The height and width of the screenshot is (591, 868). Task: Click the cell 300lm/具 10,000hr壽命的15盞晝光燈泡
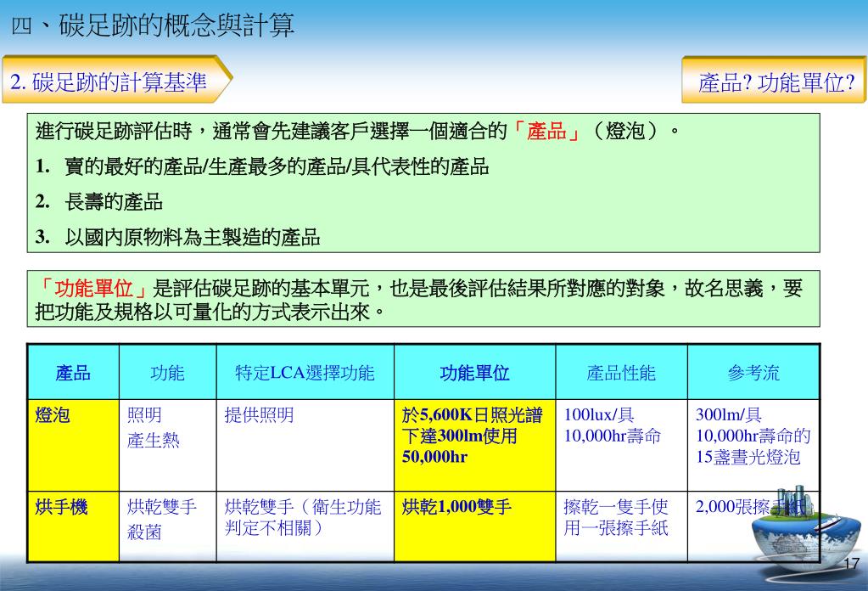(x=753, y=445)
